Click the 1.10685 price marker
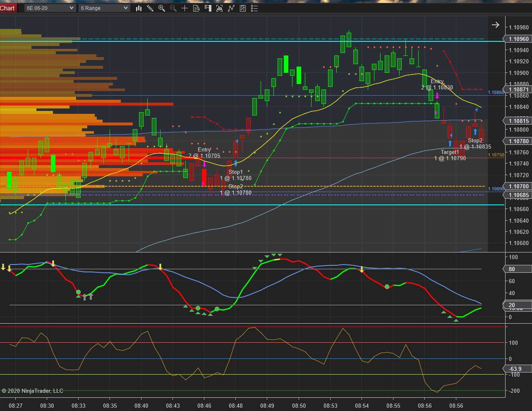This screenshot has width=532, height=411. click(x=518, y=195)
